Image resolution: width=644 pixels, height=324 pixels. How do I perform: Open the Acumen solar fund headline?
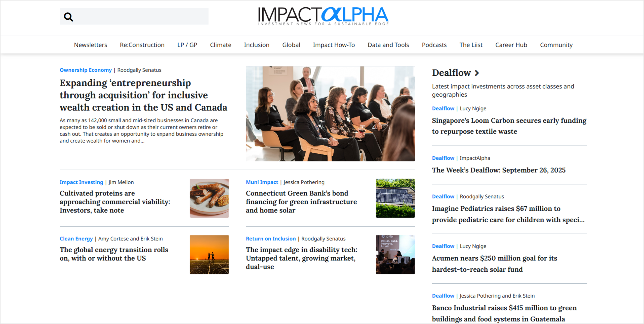(494, 264)
